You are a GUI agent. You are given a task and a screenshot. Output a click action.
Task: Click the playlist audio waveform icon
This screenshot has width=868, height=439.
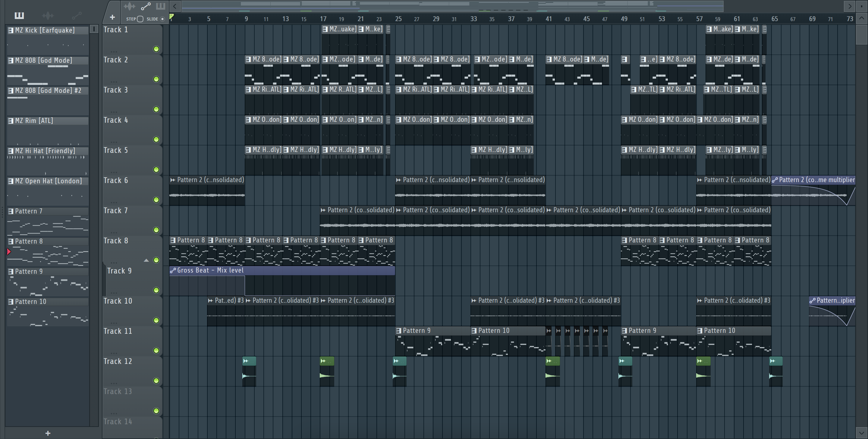point(129,6)
